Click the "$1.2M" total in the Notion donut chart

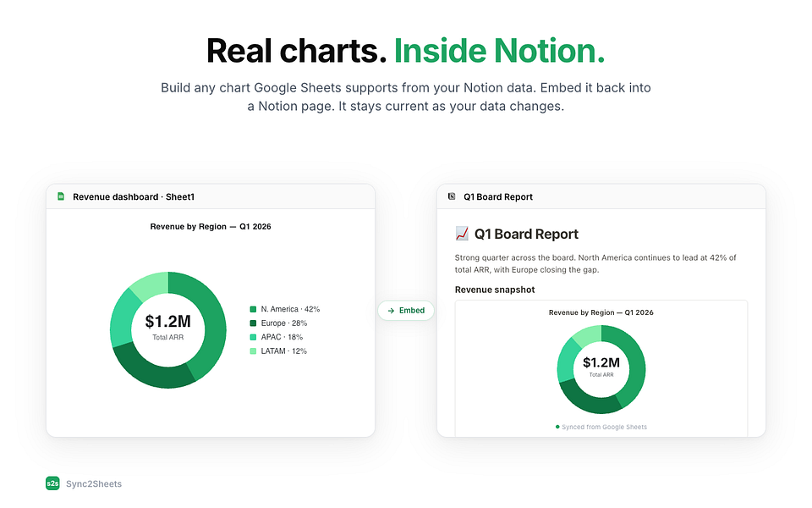[x=601, y=362]
